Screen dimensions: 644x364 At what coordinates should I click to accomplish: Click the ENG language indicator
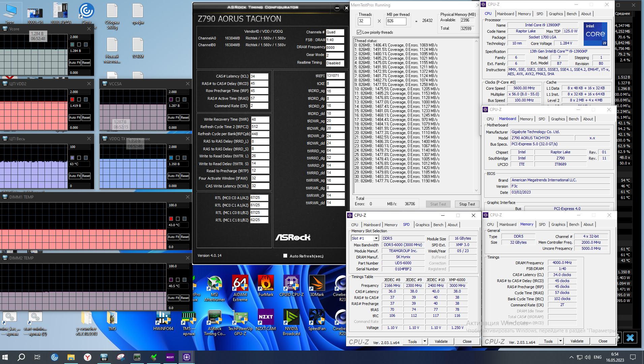pos(597,357)
